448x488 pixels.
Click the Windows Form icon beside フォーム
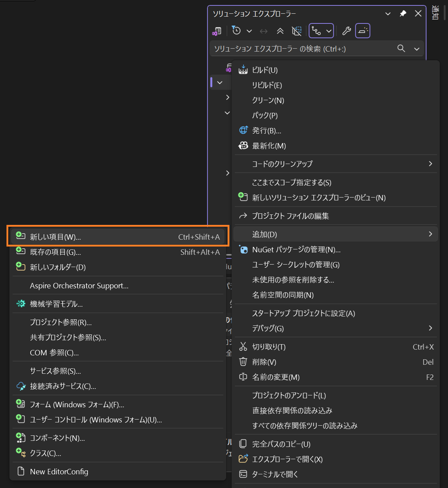click(21, 404)
